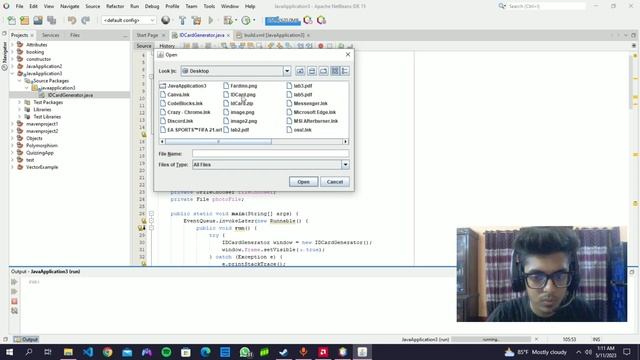This screenshot has width=640, height=360.
Task: Click the Source view button in editor
Action: click(144, 46)
